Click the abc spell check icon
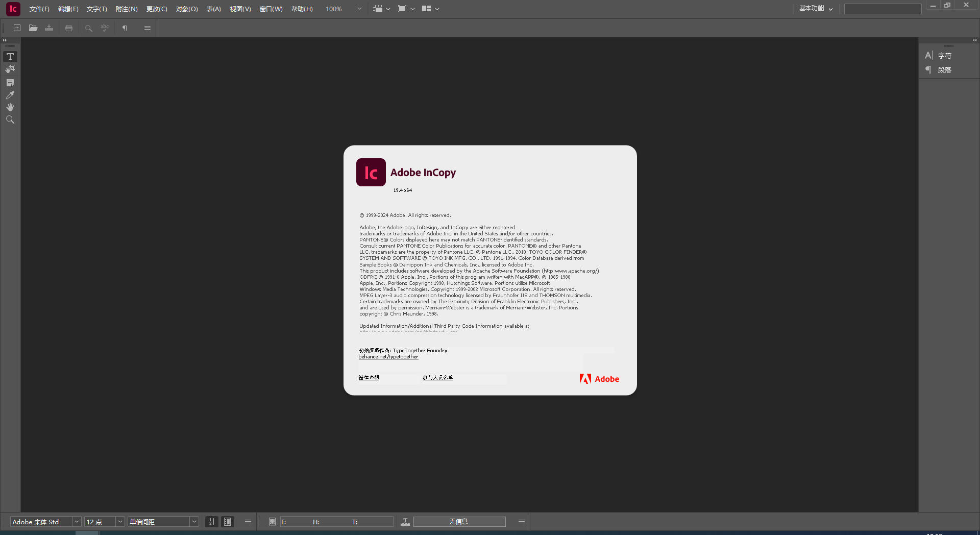Image resolution: width=980 pixels, height=535 pixels. pyautogui.click(x=105, y=28)
